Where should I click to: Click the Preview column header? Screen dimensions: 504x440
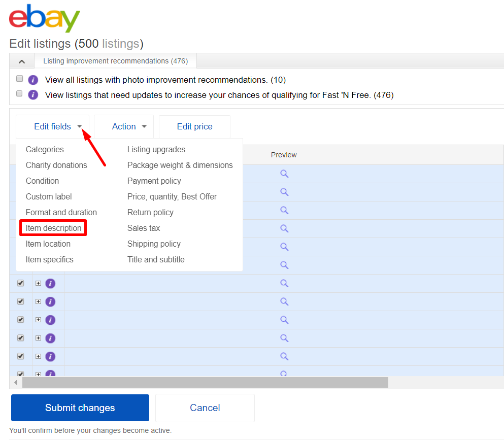[x=284, y=155]
